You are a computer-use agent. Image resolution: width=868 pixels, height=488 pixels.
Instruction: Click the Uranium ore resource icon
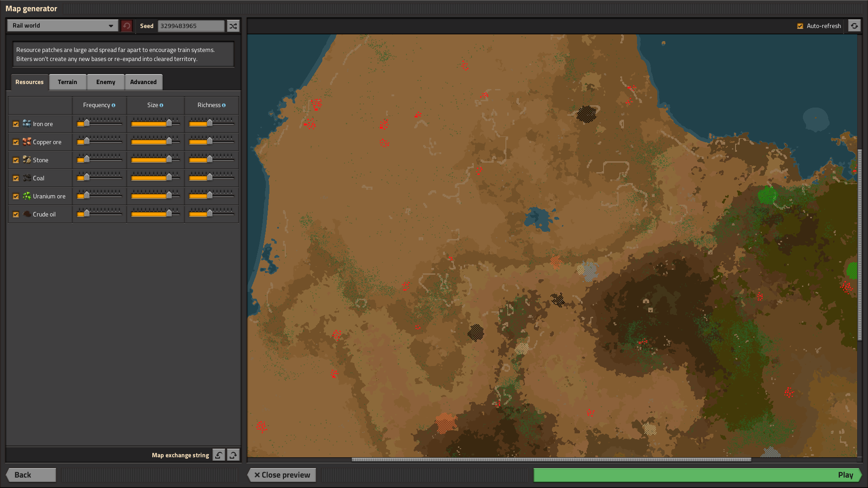(x=27, y=196)
